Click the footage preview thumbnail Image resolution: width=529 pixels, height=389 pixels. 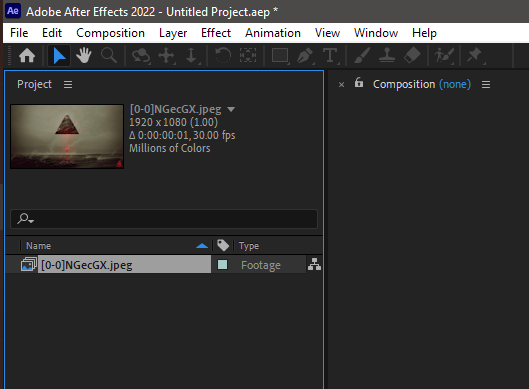pyautogui.click(x=67, y=136)
